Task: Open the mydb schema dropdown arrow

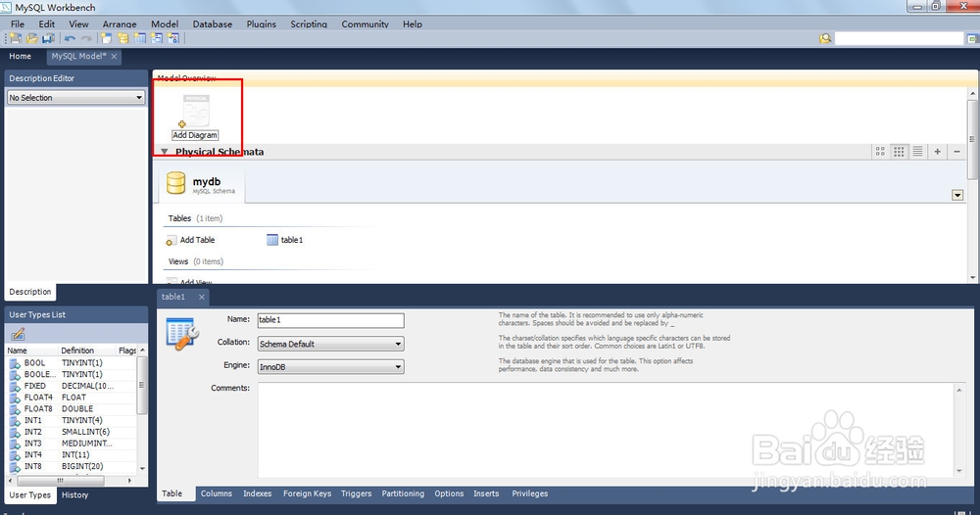Action: point(957,196)
